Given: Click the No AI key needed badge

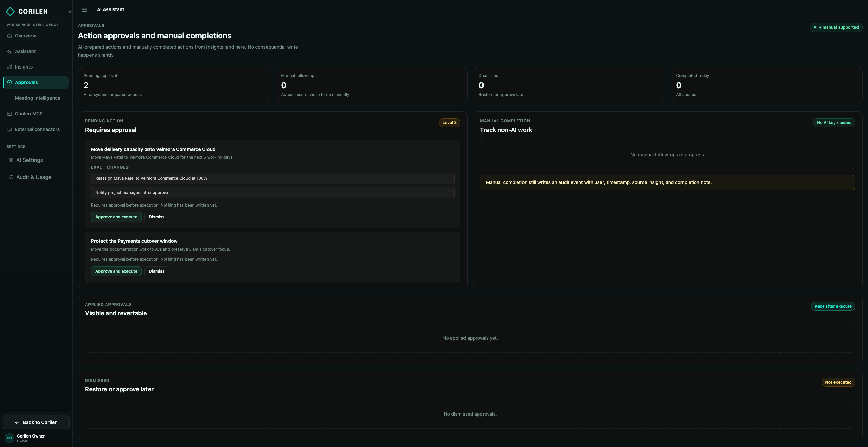Looking at the screenshot, I should point(834,123).
